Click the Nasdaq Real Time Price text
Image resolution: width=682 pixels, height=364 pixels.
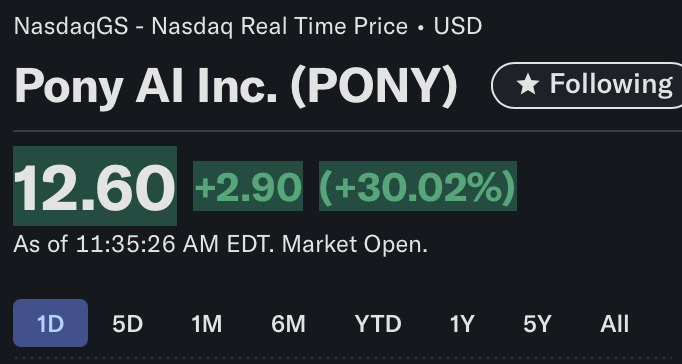(280, 27)
